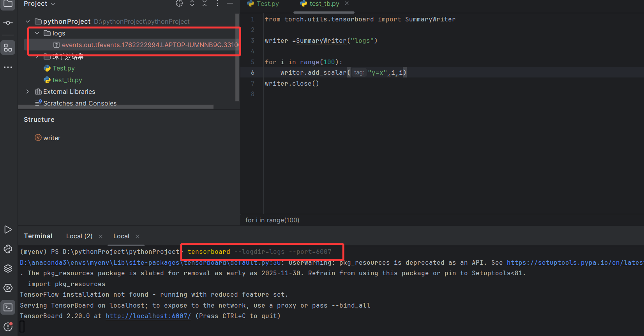Open the Problems tool window icon
Screen dimensions: 644x336
(8, 327)
